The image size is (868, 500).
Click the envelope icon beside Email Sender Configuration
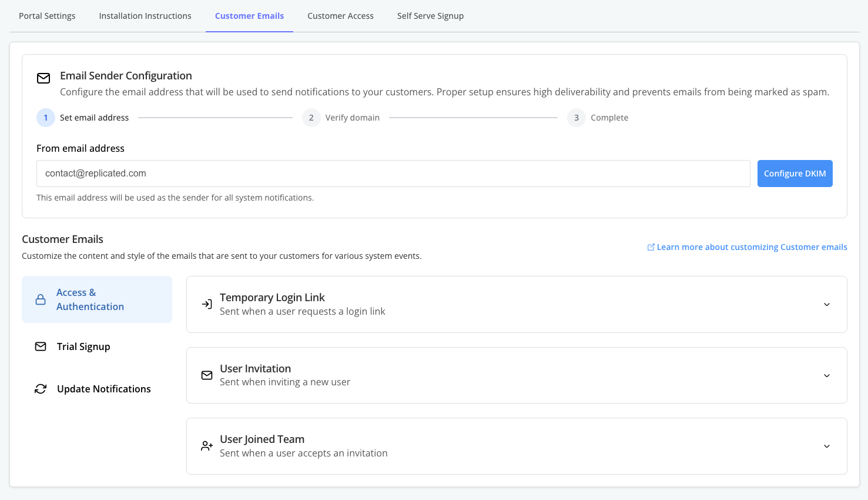pos(43,77)
